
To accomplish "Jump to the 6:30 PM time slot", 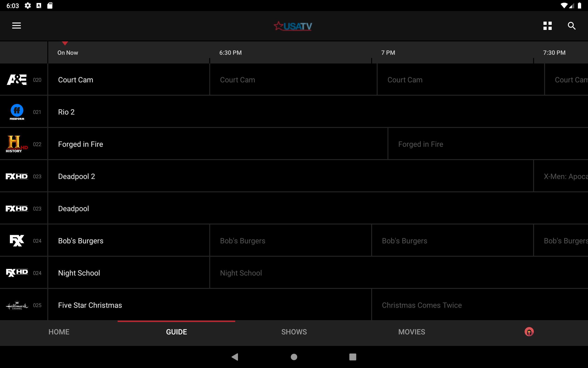I will (230, 53).
